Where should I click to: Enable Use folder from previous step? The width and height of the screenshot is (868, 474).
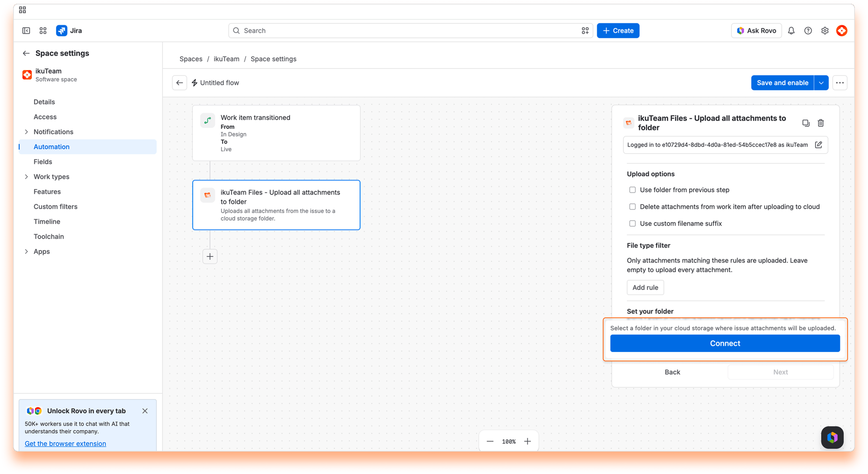tap(632, 190)
